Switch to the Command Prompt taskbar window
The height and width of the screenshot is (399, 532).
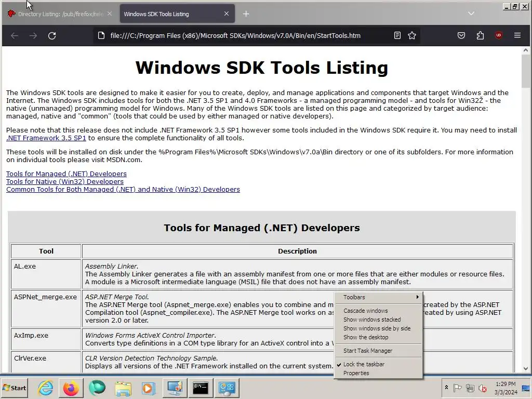tap(201, 388)
